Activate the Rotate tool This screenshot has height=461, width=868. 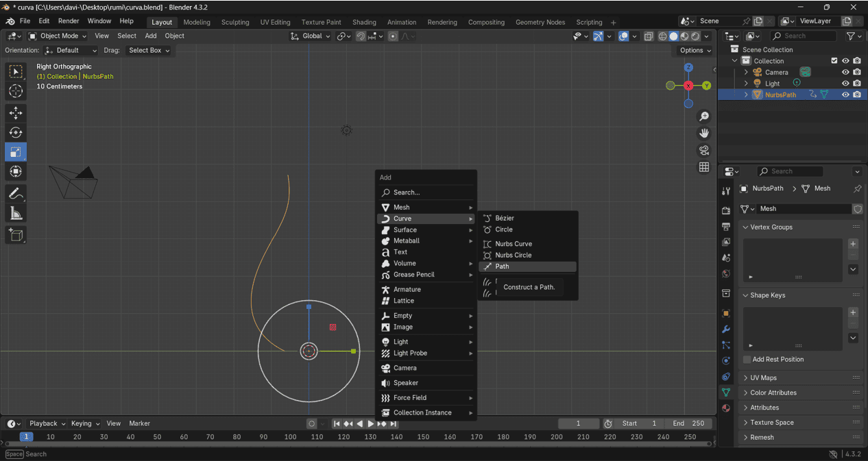click(16, 132)
